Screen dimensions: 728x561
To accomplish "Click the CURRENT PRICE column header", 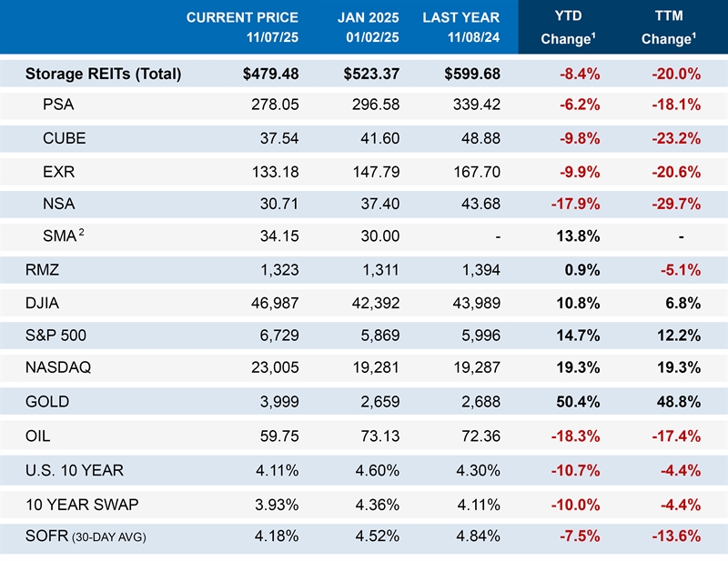I will tap(243, 27).
